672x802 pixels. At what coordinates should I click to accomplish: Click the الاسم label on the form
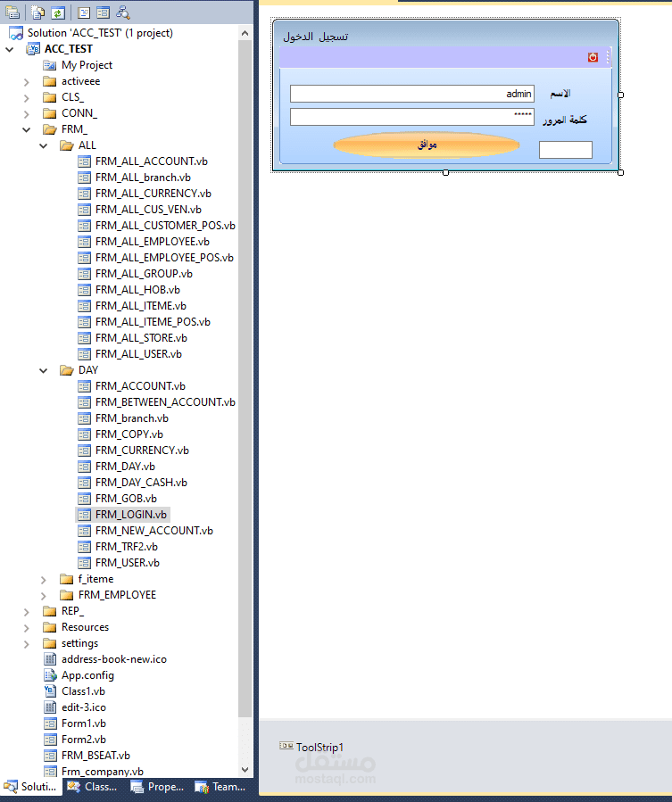pyautogui.click(x=560, y=94)
